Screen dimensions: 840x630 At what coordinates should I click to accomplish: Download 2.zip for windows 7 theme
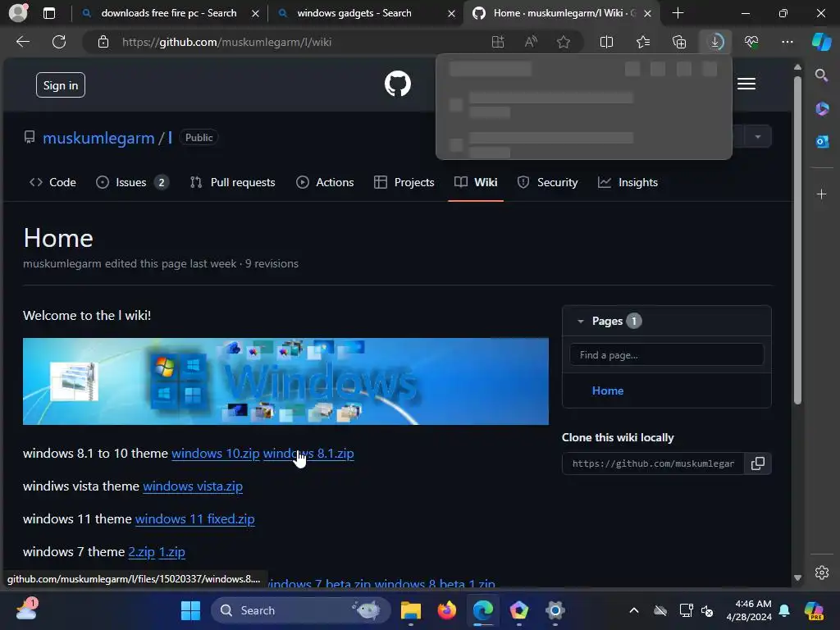141,551
